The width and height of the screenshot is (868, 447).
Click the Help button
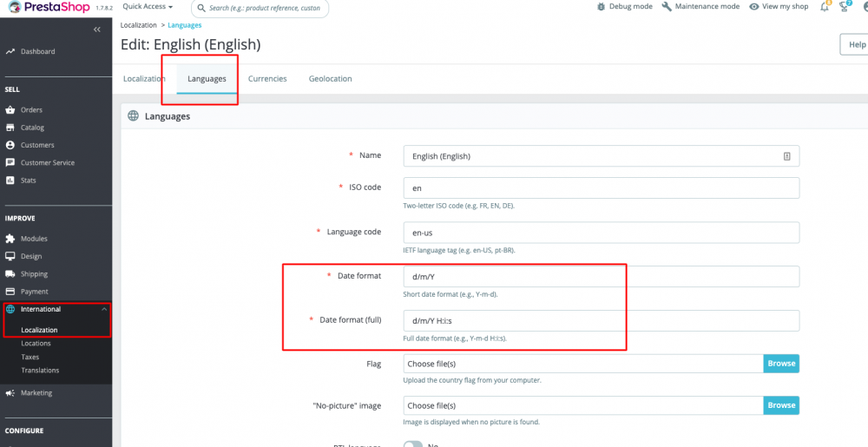[x=856, y=44]
